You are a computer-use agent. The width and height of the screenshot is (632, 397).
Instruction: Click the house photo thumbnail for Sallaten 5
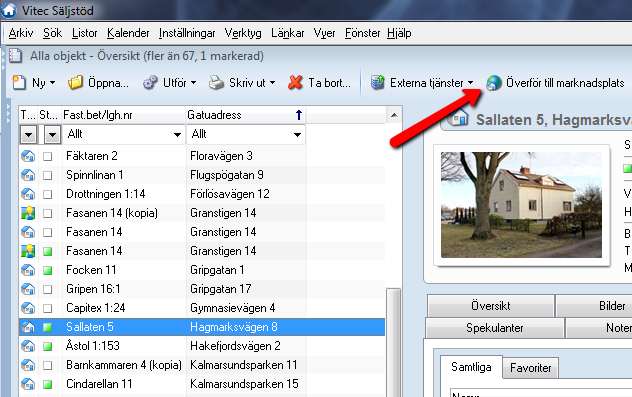pos(521,205)
